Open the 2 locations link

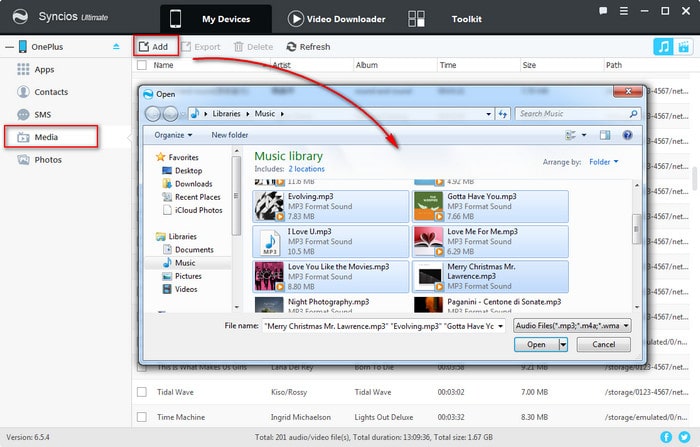306,169
